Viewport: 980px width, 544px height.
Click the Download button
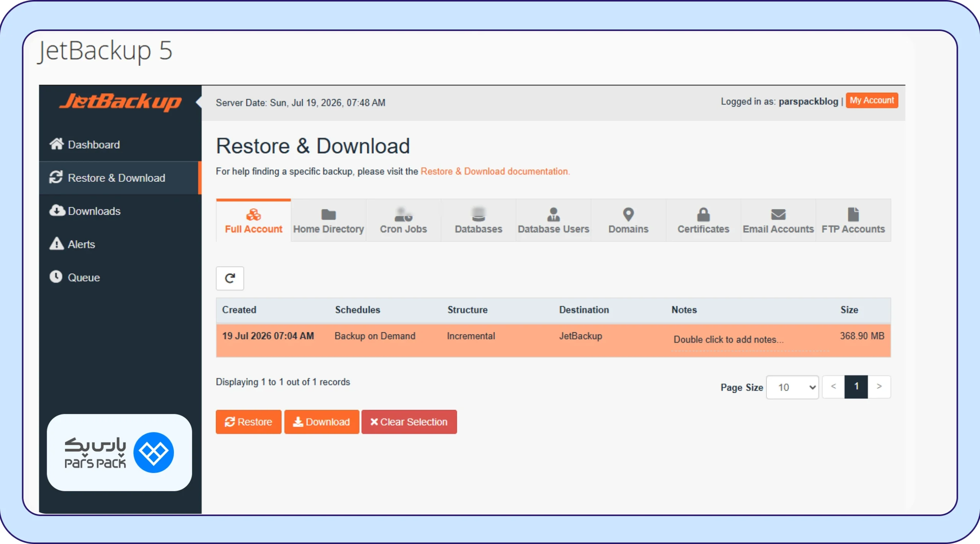[322, 422]
